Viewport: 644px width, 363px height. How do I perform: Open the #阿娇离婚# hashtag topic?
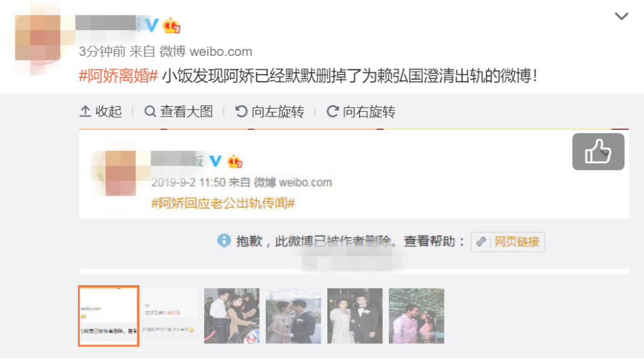[x=118, y=76]
